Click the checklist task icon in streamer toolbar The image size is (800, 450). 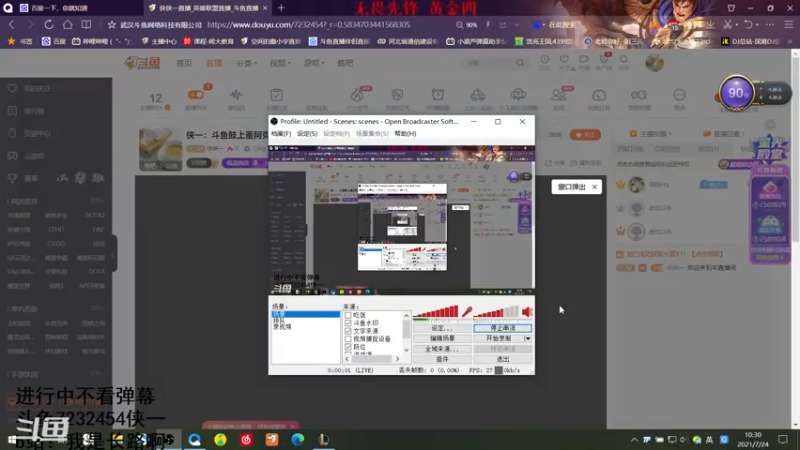point(276,94)
